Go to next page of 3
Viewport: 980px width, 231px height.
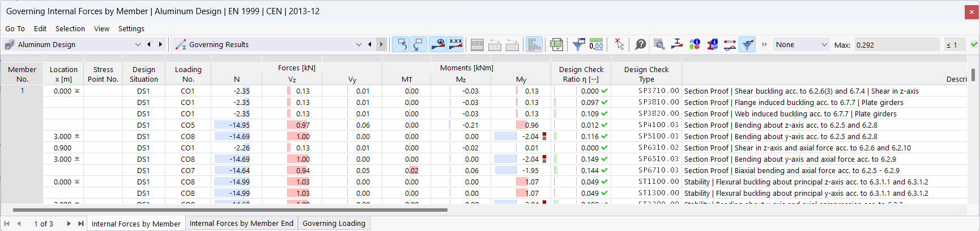pos(69,224)
